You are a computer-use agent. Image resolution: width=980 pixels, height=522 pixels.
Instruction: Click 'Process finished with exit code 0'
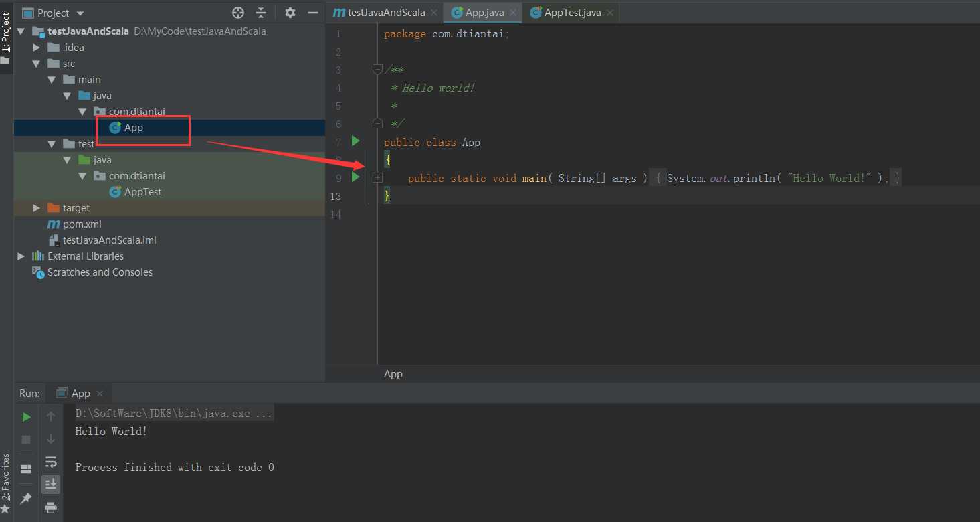point(175,468)
